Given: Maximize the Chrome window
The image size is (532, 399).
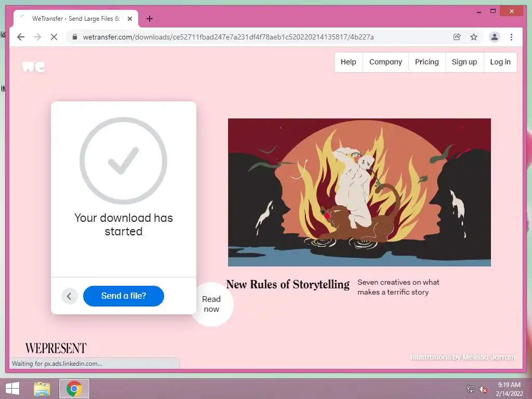Looking at the screenshot, I should 493,11.
